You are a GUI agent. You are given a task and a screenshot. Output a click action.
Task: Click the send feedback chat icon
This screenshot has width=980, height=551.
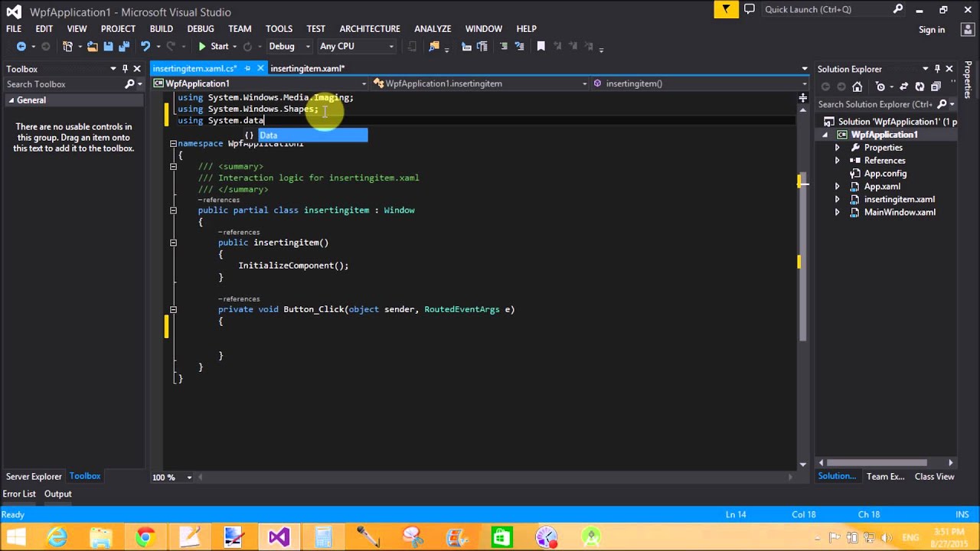point(750,9)
